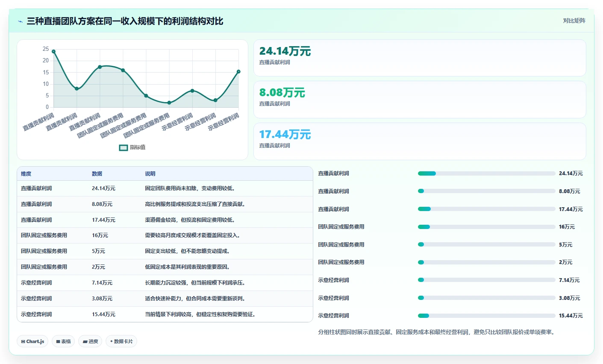Click the 维度 column header
The image size is (603, 364).
coord(26,174)
